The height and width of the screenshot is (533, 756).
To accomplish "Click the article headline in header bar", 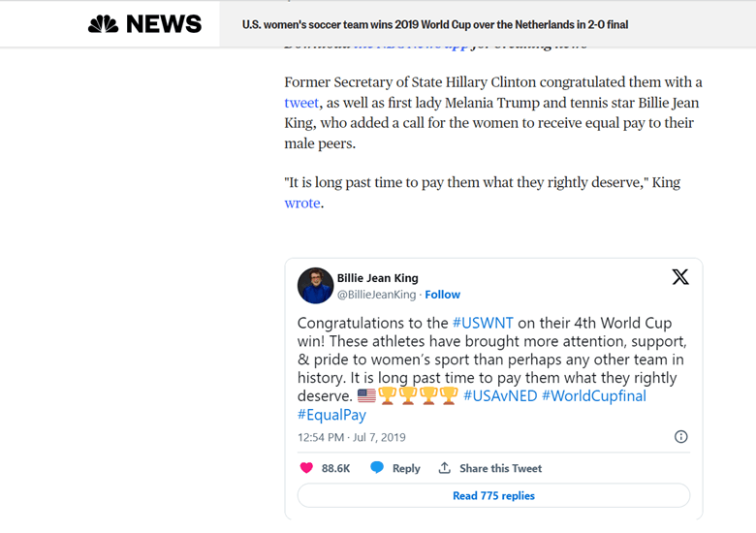I will tap(435, 24).
